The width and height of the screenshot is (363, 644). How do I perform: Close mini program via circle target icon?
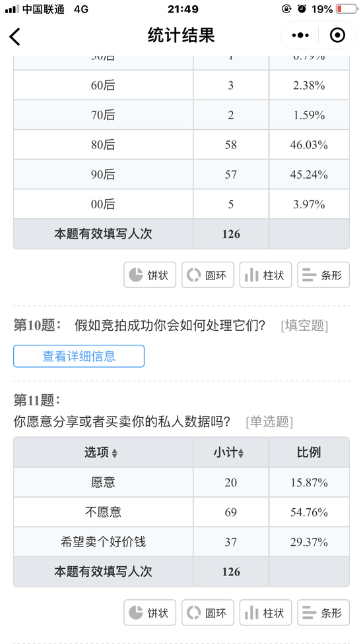337,36
